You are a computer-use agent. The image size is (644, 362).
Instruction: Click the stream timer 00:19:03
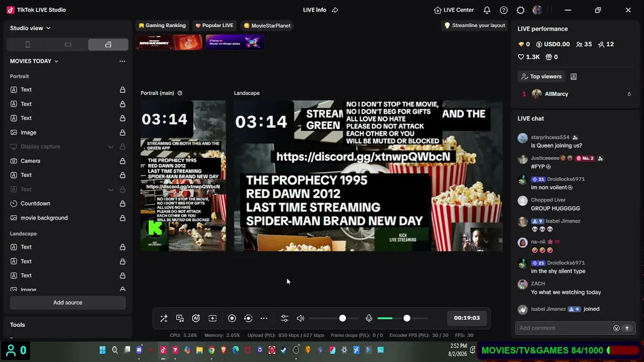tap(467, 318)
